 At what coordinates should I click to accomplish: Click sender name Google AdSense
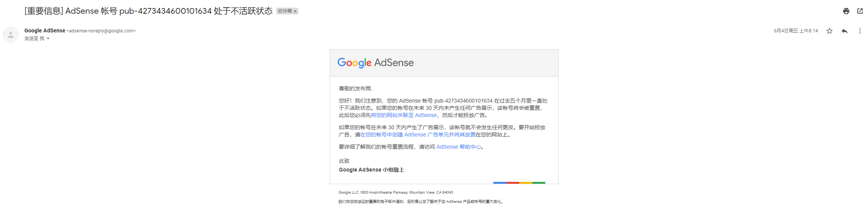point(45,30)
